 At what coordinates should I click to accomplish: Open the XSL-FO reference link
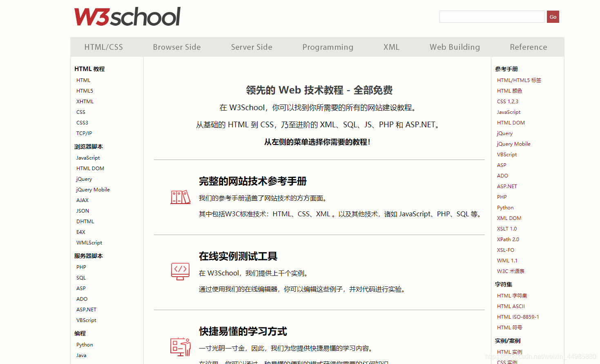click(506, 250)
